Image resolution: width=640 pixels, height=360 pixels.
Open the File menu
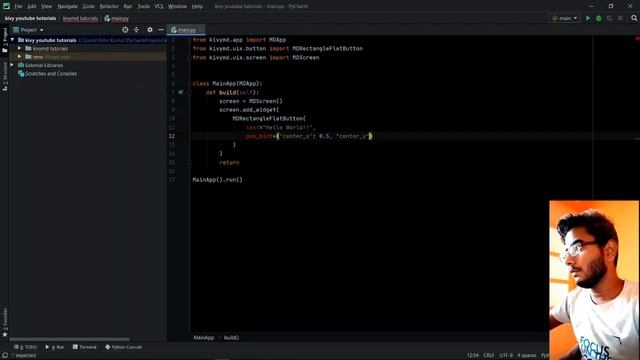tap(18, 6)
